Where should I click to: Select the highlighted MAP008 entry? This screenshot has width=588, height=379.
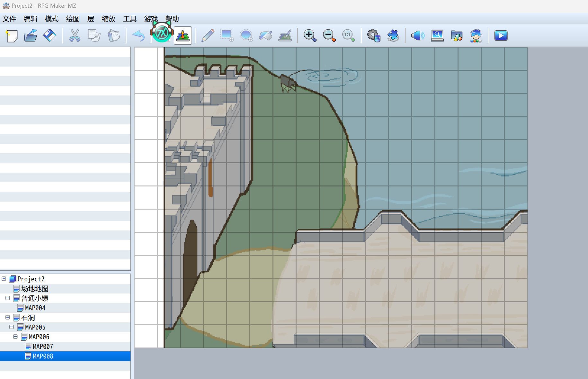click(x=43, y=356)
